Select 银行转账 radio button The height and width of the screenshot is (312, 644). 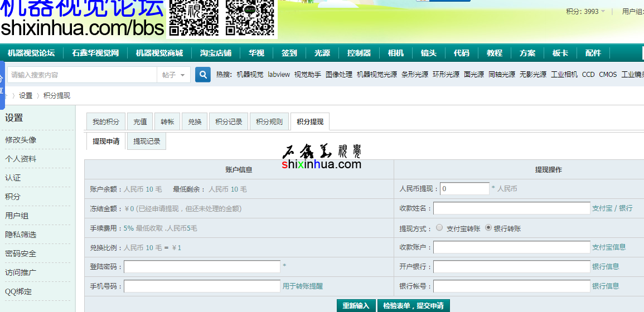click(489, 228)
